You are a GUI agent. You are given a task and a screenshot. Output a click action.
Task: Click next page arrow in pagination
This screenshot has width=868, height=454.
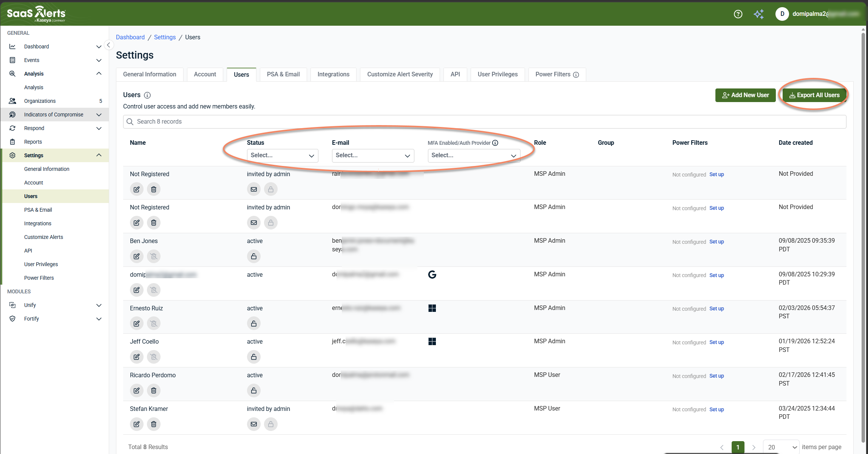(x=754, y=447)
